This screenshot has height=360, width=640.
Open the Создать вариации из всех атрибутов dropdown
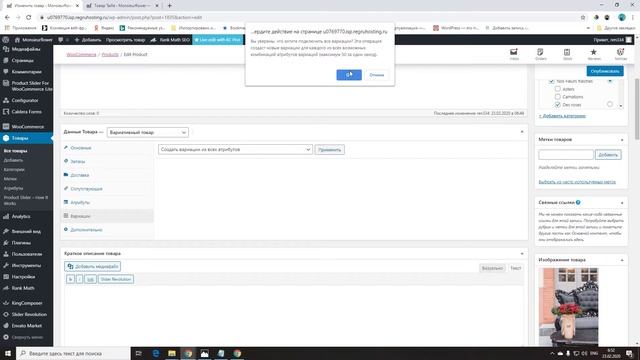(235, 149)
